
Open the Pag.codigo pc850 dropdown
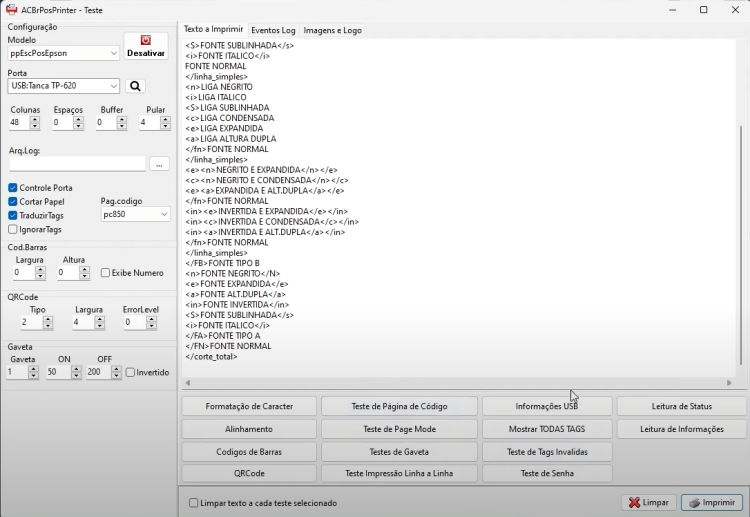coord(135,214)
